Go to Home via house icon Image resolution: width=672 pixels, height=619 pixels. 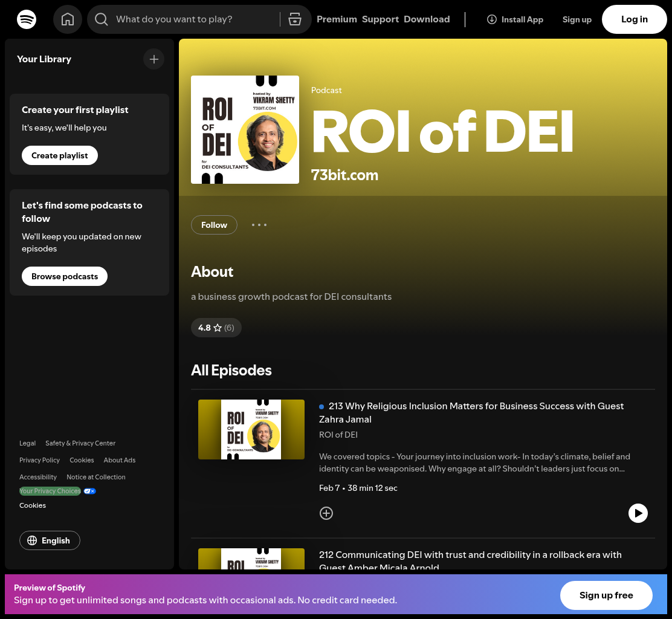coord(68,19)
